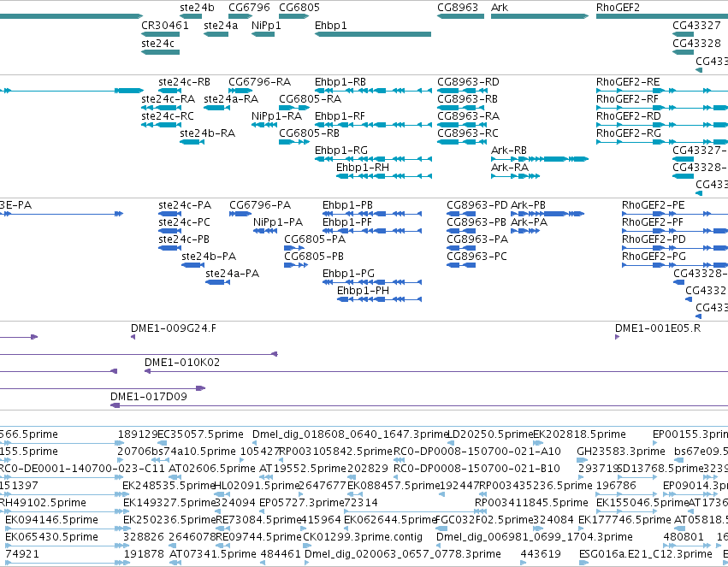Screen dimensions: 728x567
Task: Select protein CG6805-PA
Action: tap(294, 248)
